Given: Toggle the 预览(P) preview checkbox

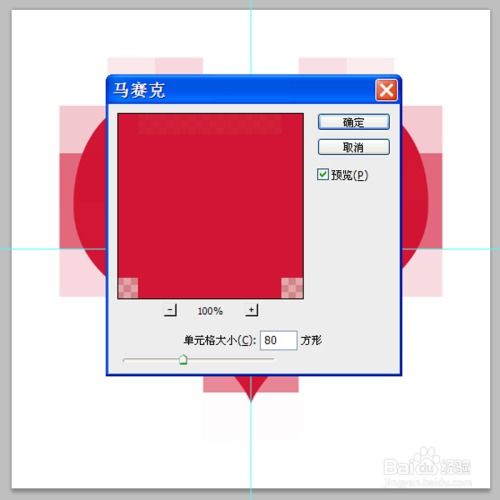Looking at the screenshot, I should pos(323,174).
